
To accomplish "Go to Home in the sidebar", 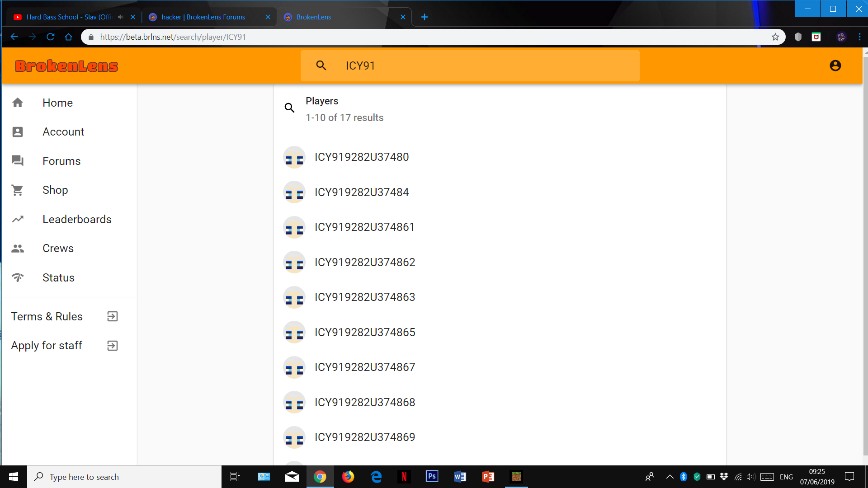I will click(70, 103).
